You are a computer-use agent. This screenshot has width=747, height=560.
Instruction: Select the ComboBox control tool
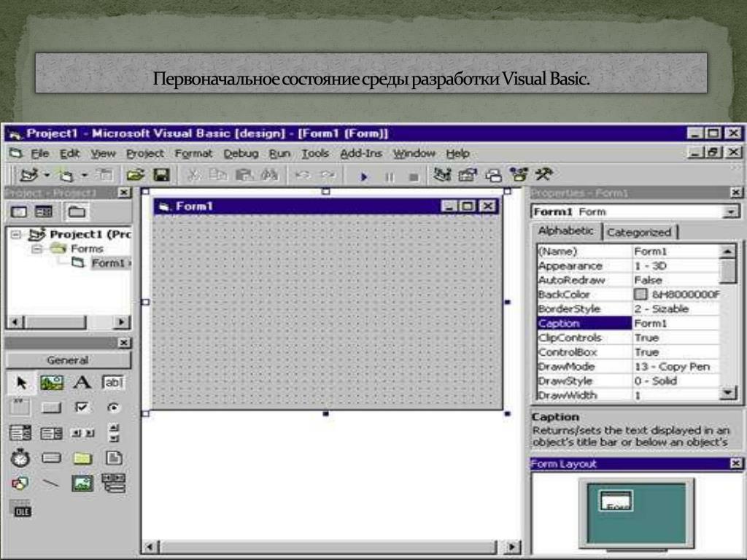[x=20, y=433]
